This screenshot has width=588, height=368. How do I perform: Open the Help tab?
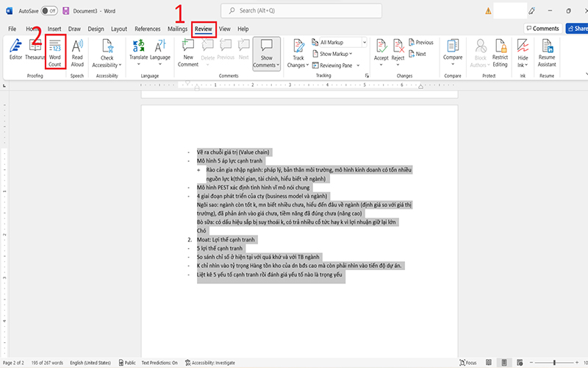[243, 29]
